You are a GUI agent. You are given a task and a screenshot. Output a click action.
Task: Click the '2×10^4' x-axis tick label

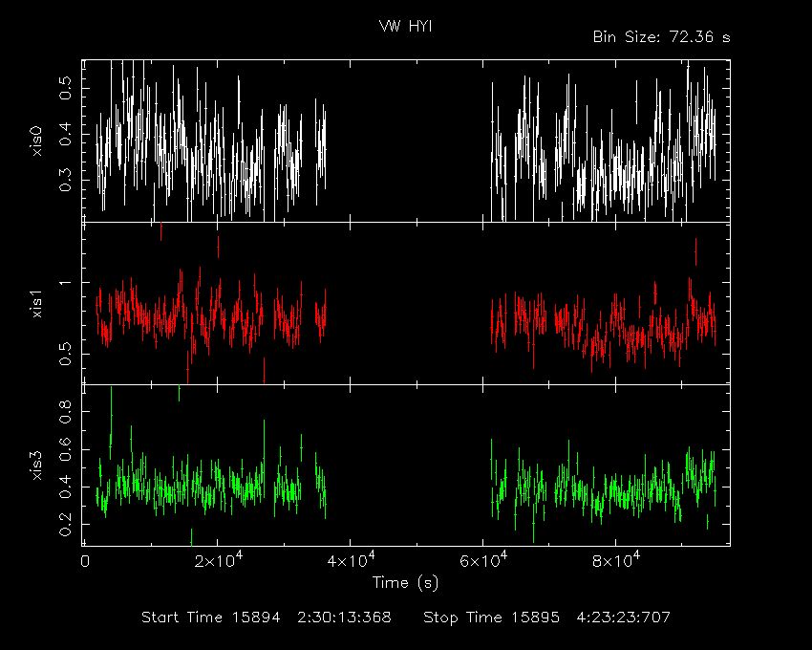tap(218, 561)
